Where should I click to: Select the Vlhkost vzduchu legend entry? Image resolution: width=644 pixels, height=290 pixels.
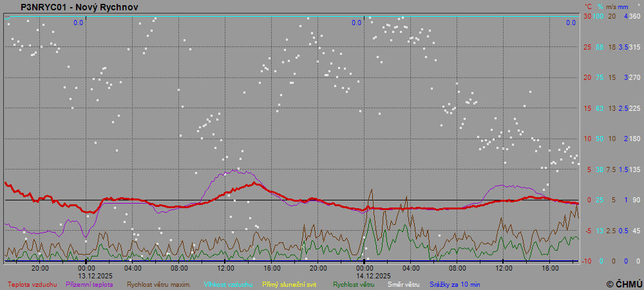(x=228, y=284)
